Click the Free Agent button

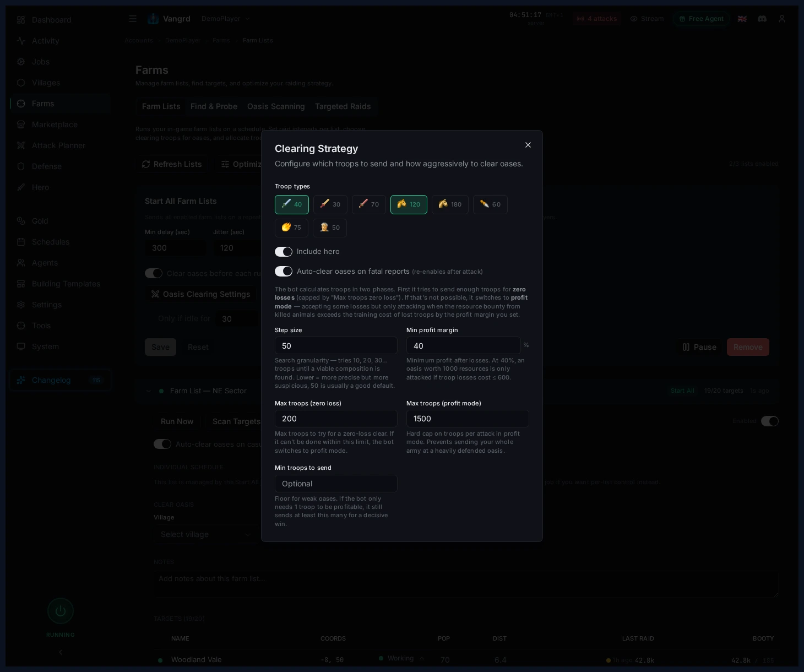(x=701, y=18)
